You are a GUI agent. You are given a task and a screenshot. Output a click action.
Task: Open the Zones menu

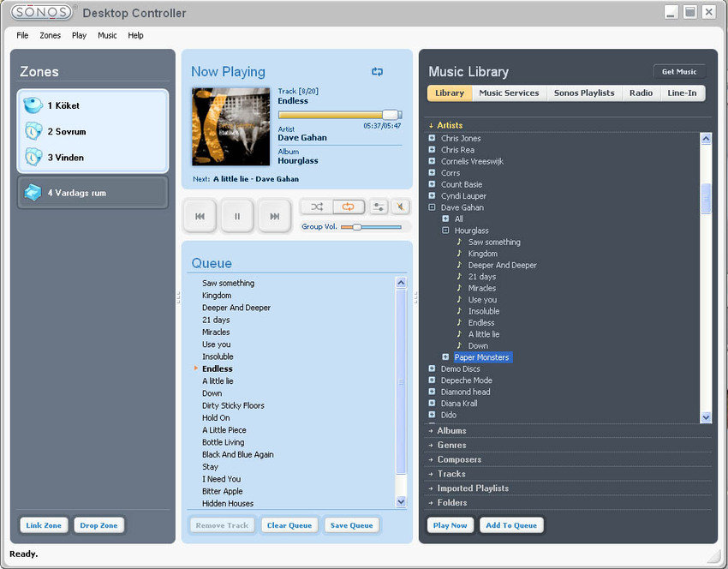point(51,35)
